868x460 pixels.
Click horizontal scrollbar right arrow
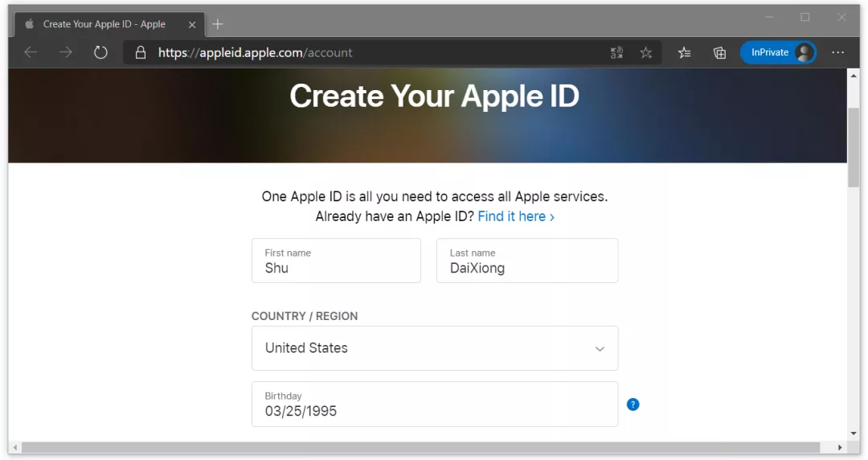[x=840, y=447]
